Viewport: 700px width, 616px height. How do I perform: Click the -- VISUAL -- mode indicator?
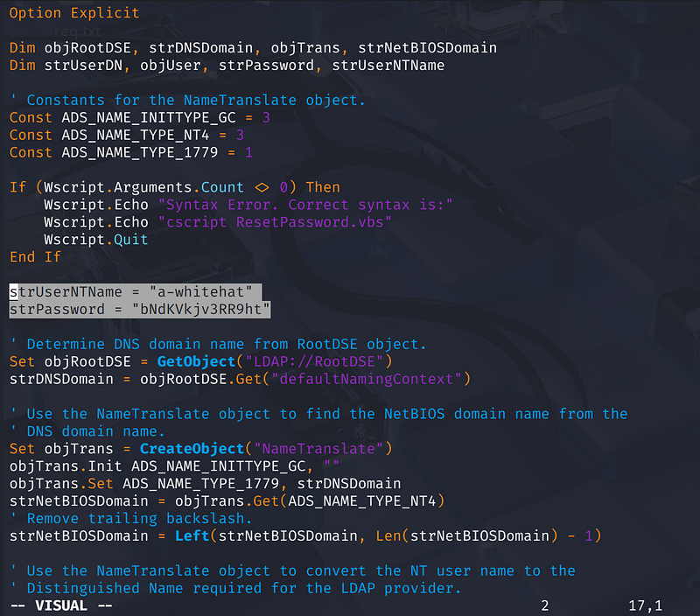click(x=61, y=605)
